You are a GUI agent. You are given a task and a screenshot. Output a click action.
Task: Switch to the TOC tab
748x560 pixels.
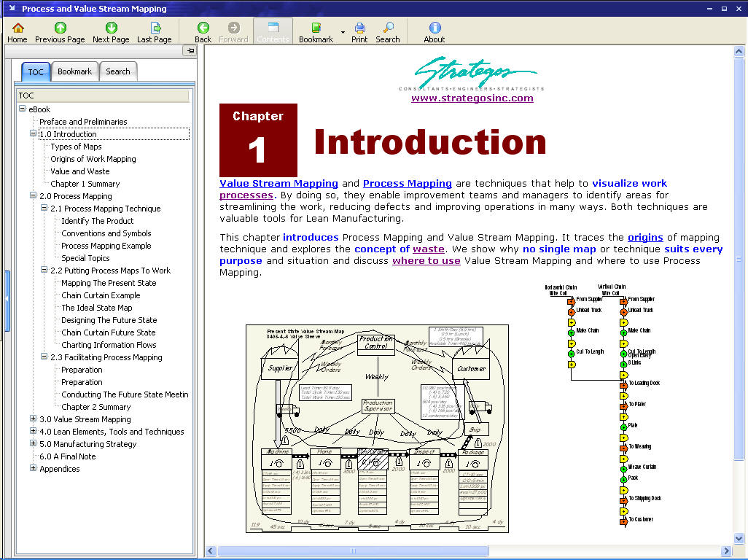click(x=36, y=71)
